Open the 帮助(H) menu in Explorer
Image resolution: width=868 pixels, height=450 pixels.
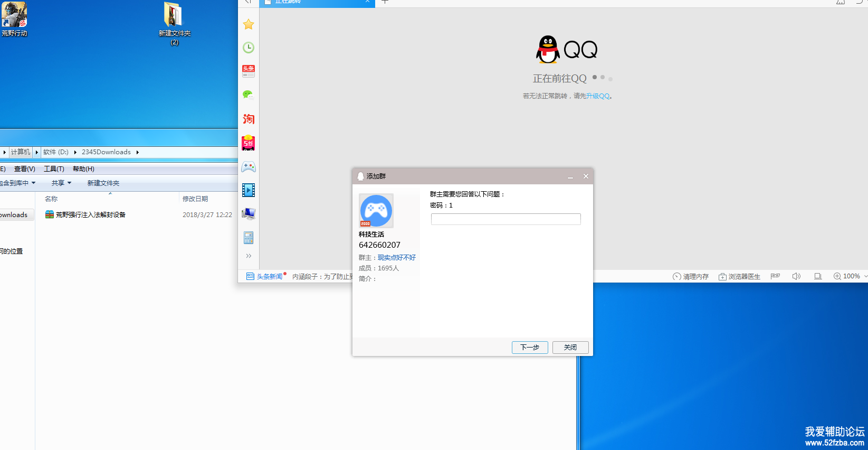[x=83, y=169]
